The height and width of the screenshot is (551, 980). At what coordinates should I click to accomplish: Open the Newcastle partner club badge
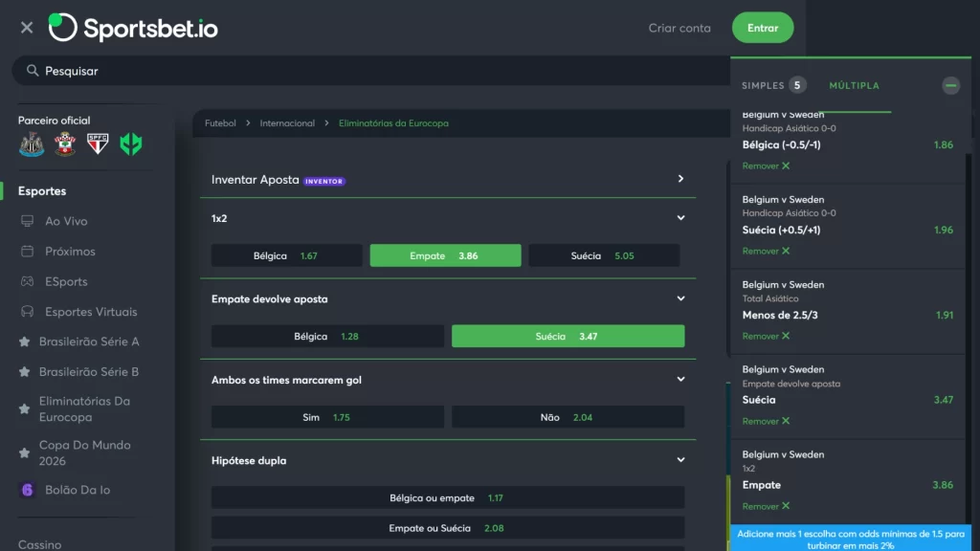[x=32, y=144]
